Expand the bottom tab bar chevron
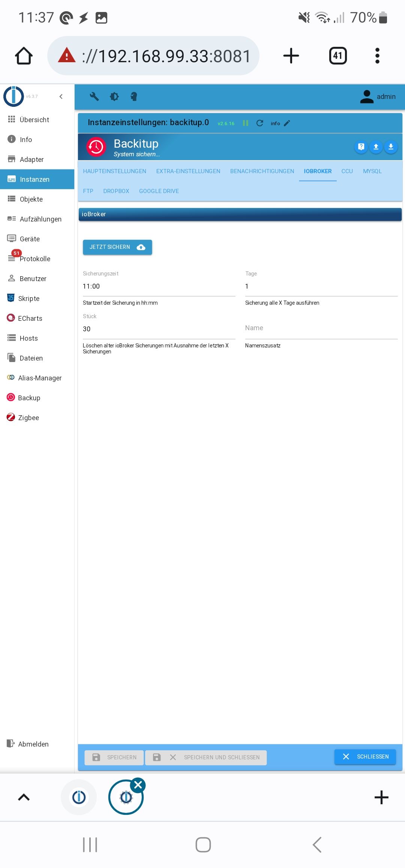The image size is (405, 868). click(24, 797)
